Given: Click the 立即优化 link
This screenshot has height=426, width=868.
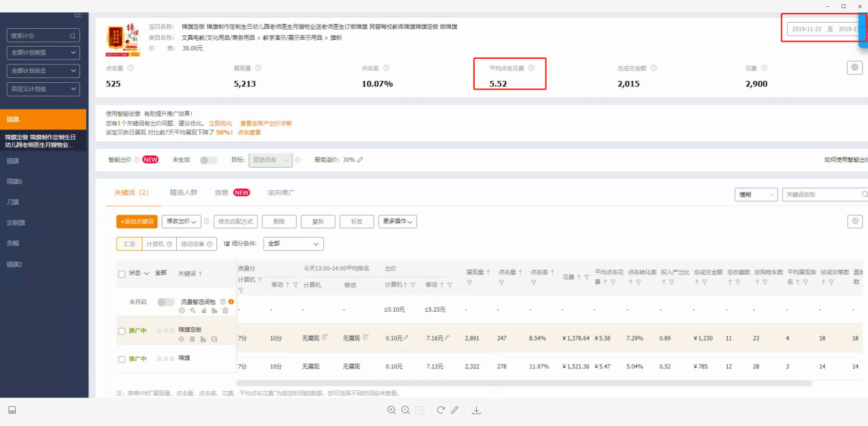Looking at the screenshot, I should [221, 123].
